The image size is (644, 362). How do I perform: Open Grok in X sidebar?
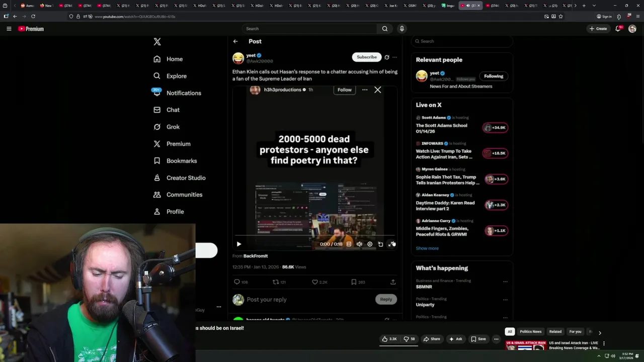click(167, 127)
